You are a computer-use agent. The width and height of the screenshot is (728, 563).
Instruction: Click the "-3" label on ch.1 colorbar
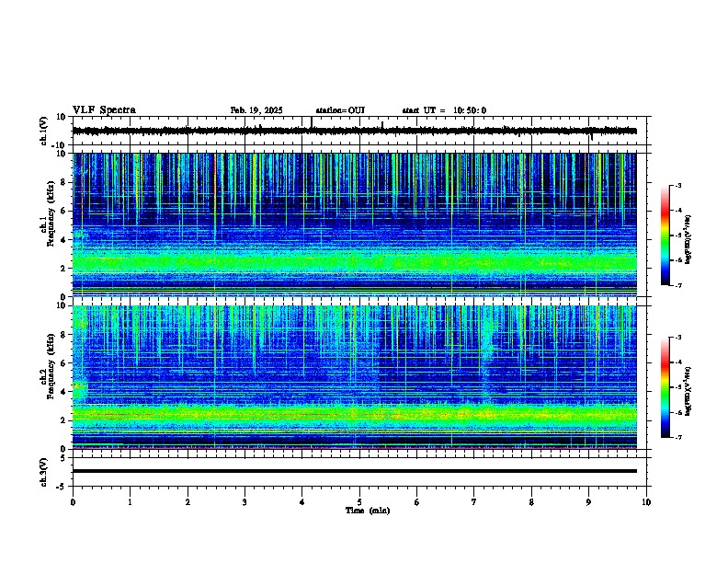coord(677,185)
